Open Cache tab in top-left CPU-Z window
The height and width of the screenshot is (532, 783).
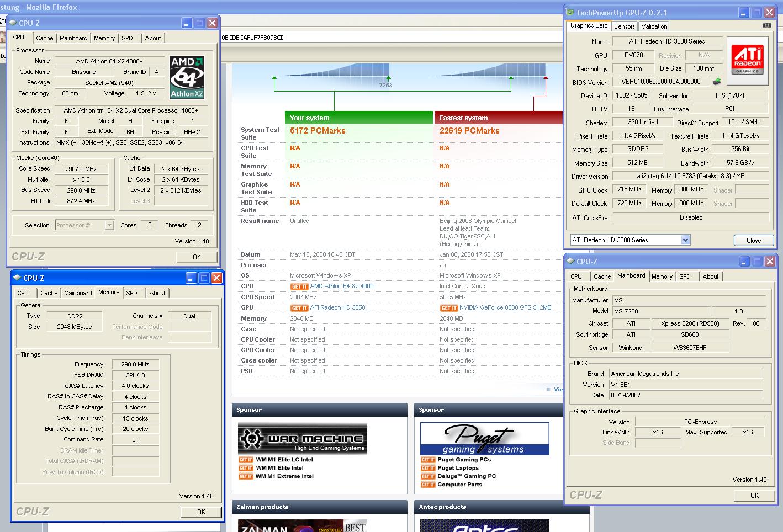click(x=45, y=38)
